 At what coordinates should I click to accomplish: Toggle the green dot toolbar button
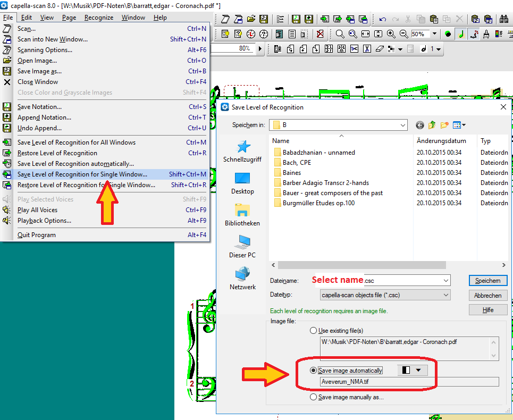[x=448, y=33]
